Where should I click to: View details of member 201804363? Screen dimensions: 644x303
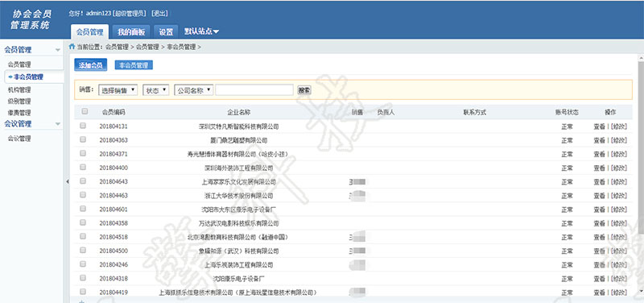click(x=599, y=140)
